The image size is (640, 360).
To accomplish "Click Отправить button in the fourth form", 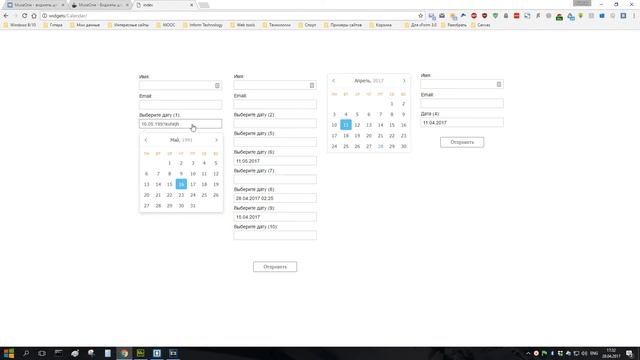I will 462,142.
